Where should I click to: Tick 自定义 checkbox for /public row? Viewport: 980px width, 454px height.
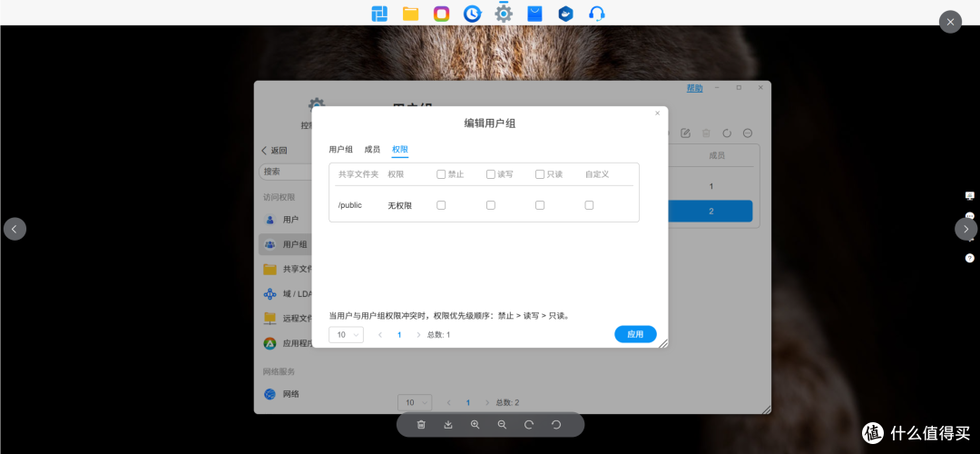click(590, 205)
